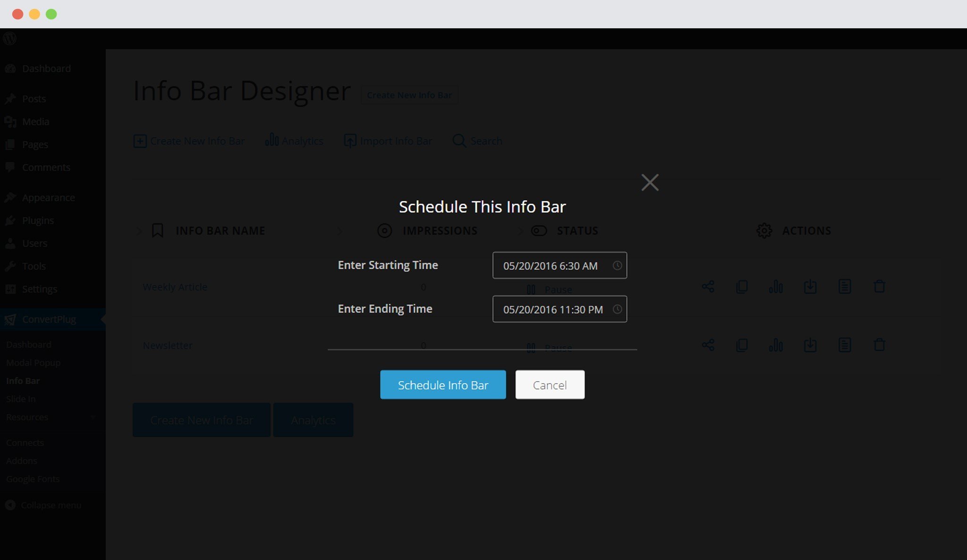Open Appearance menu

click(x=48, y=197)
